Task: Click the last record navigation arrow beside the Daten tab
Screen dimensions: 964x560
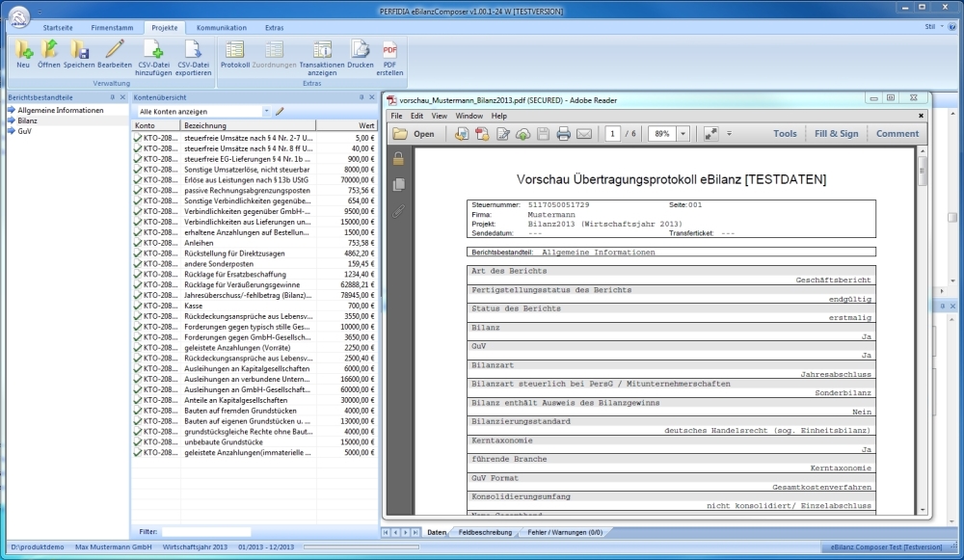Action: coord(416,532)
